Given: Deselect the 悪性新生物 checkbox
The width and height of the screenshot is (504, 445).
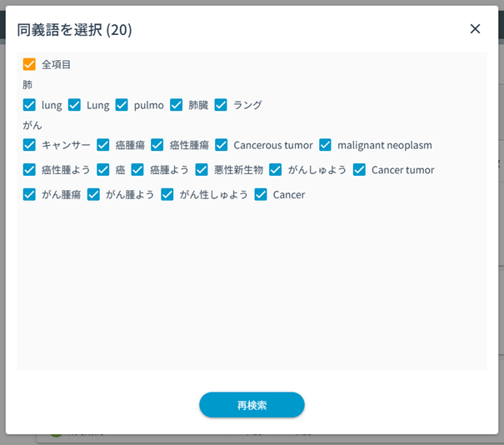Looking at the screenshot, I should tap(202, 170).
